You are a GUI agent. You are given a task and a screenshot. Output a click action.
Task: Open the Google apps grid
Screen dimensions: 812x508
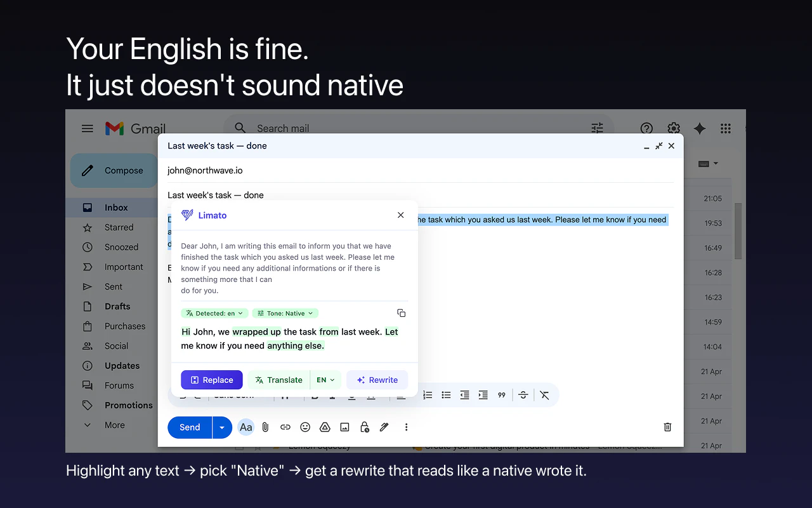(x=726, y=128)
